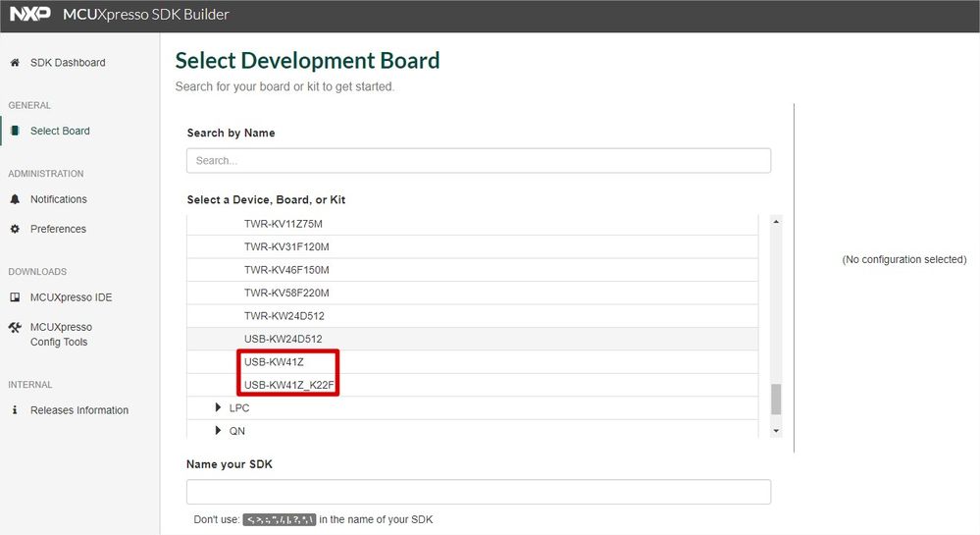Select USB-KW24D512 board
Viewport: 980px width, 535px height.
coord(473,339)
